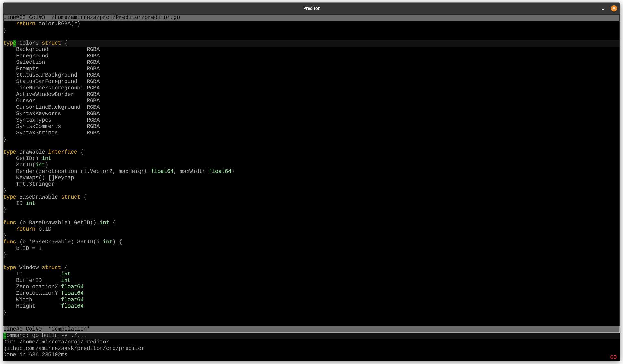Image resolution: width=623 pixels, height=364 pixels.
Task: Click the Background field in Colors
Action: coord(32,49)
